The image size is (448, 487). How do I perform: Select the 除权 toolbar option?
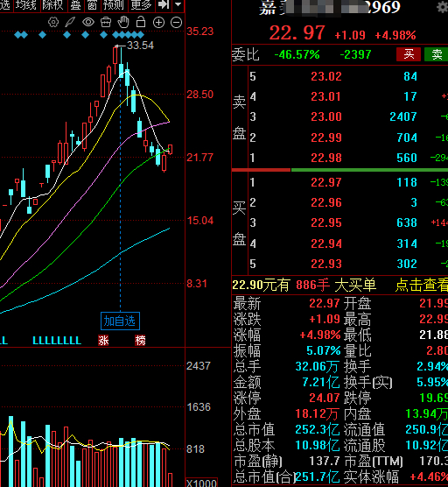click(52, 5)
